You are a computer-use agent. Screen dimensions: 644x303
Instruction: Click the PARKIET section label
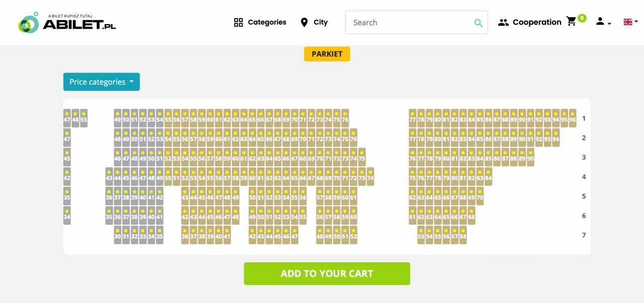[x=327, y=54]
